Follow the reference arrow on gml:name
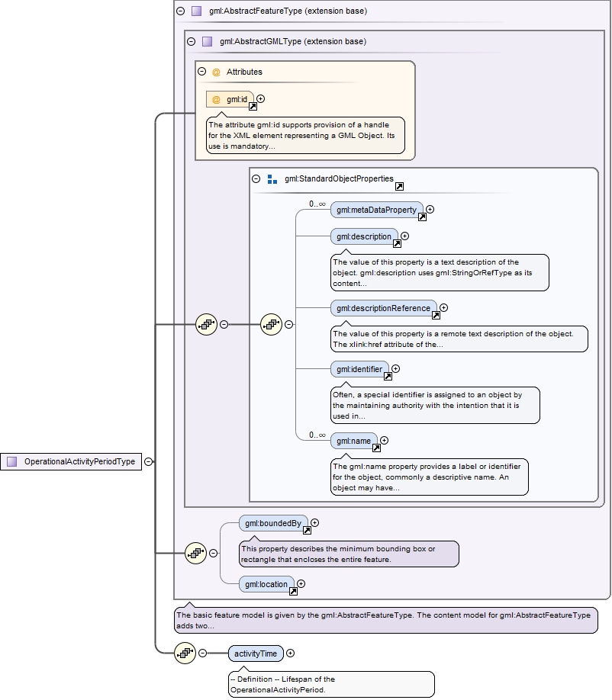Viewport: 612px width, 700px height. tap(376, 448)
